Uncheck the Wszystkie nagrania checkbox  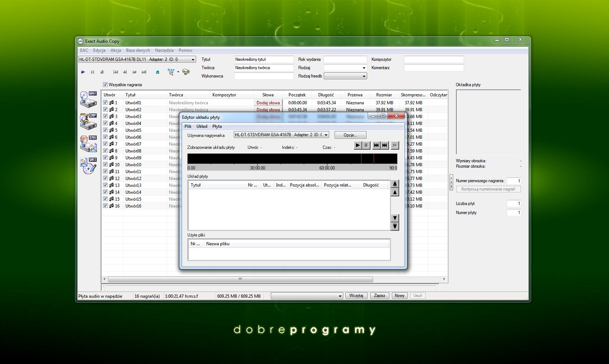[x=105, y=85]
